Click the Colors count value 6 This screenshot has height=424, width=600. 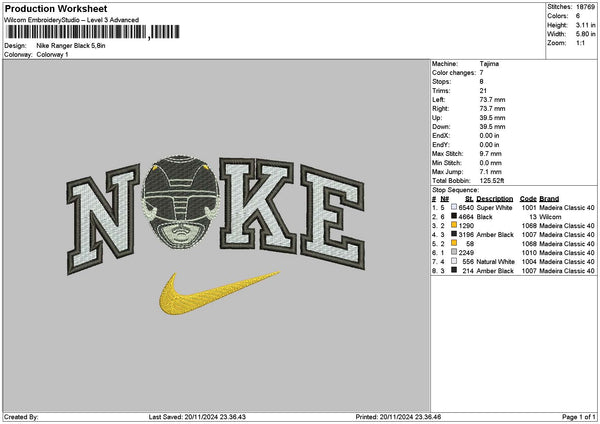point(577,16)
